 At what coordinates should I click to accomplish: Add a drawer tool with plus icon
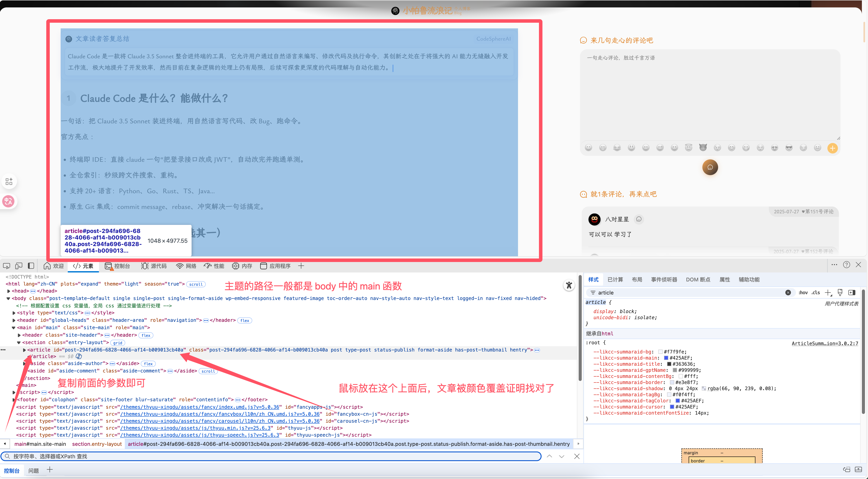(x=50, y=470)
